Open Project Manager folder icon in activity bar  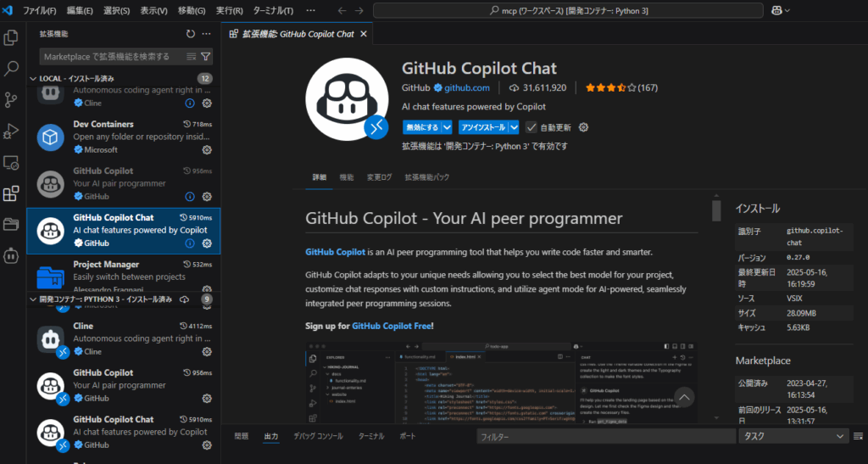11,224
